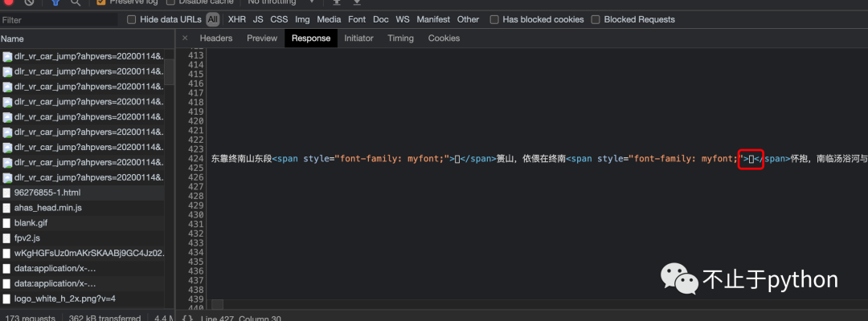Click the pretty print braces icon
The height and width of the screenshot is (321, 868).
pyautogui.click(x=187, y=318)
